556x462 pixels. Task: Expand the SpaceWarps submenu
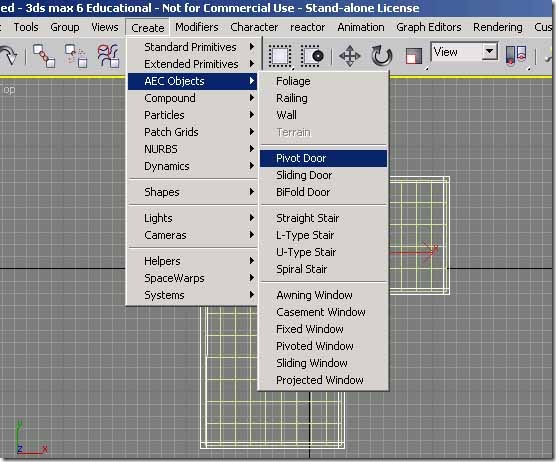192,278
